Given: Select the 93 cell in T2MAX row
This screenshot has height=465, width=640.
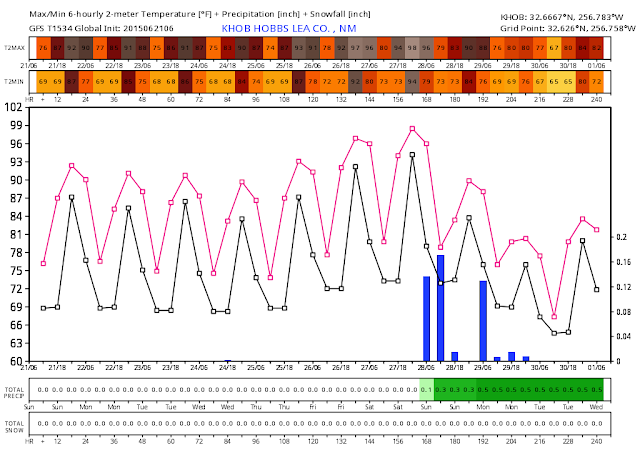Looking at the screenshot, I should [x=299, y=48].
